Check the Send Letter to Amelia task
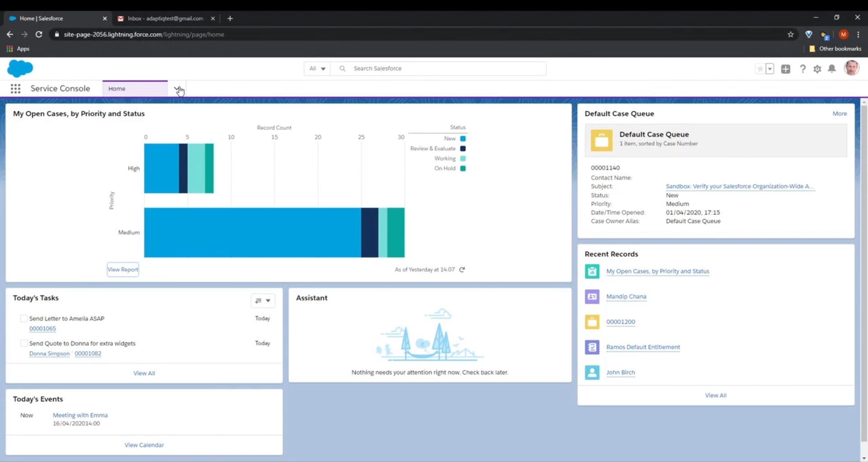Screen dimensions: 868x462 (x=24, y=318)
